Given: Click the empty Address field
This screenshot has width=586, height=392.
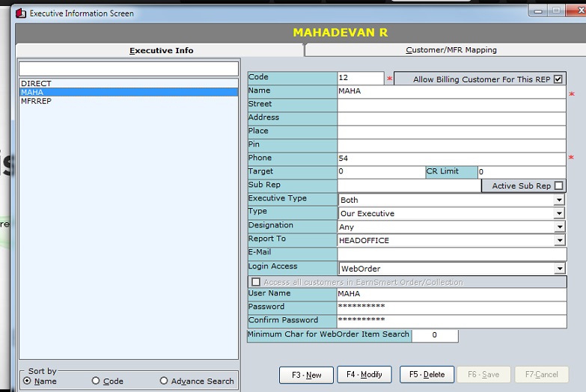Looking at the screenshot, I should pyautogui.click(x=451, y=118).
